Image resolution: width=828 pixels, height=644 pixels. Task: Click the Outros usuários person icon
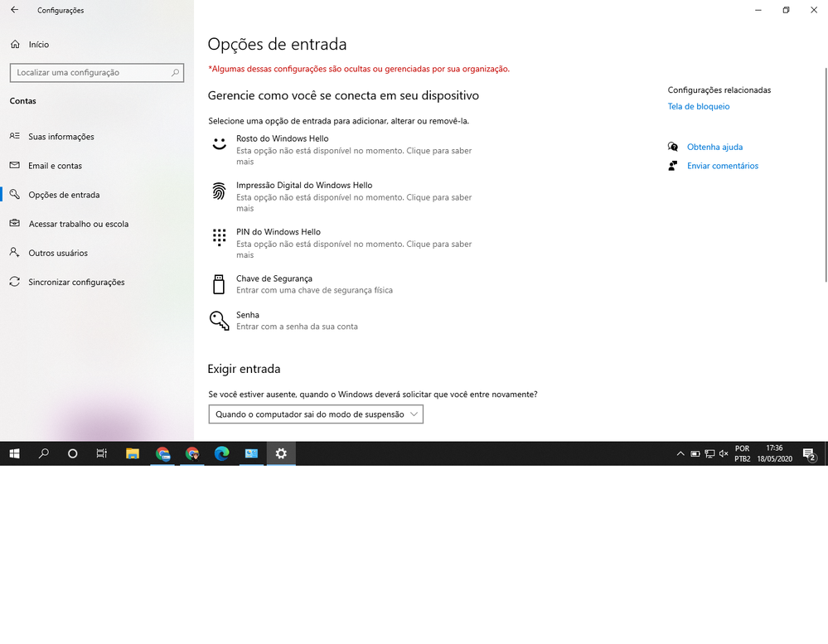[15, 252]
